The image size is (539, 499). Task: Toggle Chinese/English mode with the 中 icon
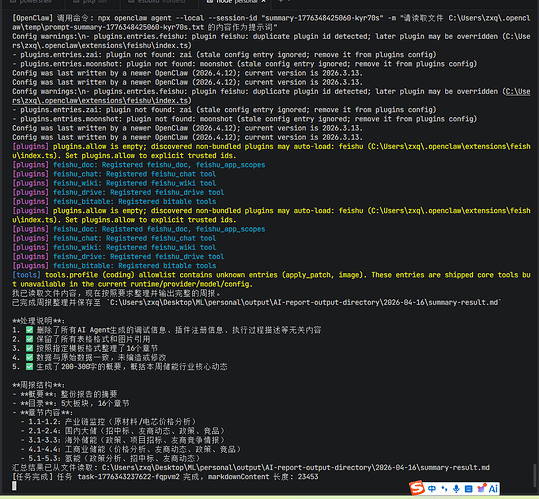click(432, 489)
